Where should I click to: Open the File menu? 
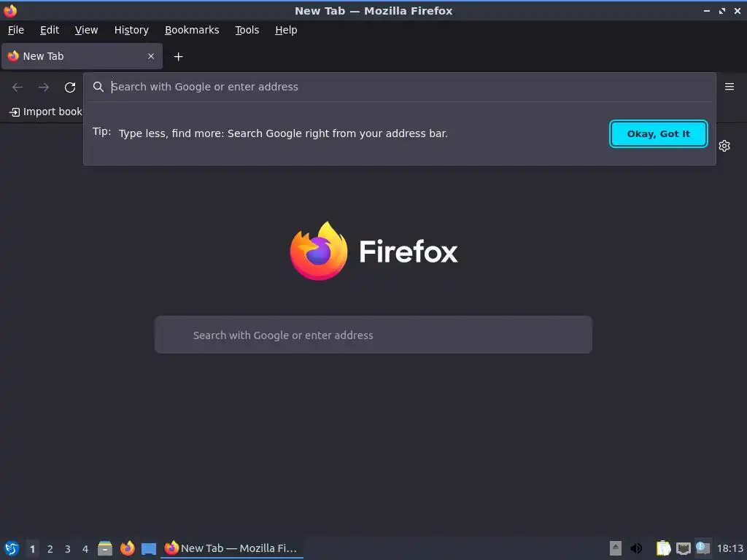click(16, 30)
